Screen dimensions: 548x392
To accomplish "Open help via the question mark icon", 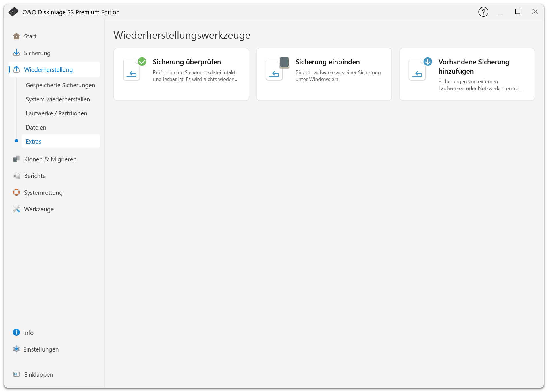I will pyautogui.click(x=483, y=12).
